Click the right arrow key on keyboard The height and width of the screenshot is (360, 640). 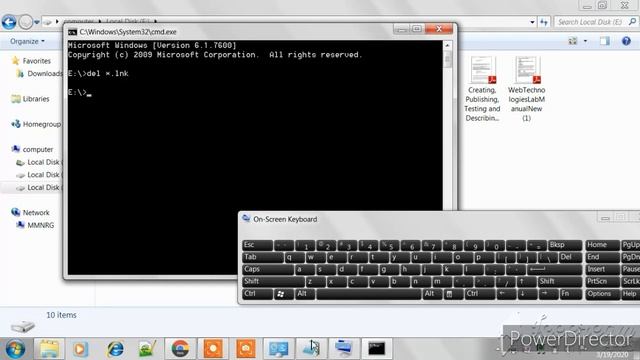tap(548, 294)
